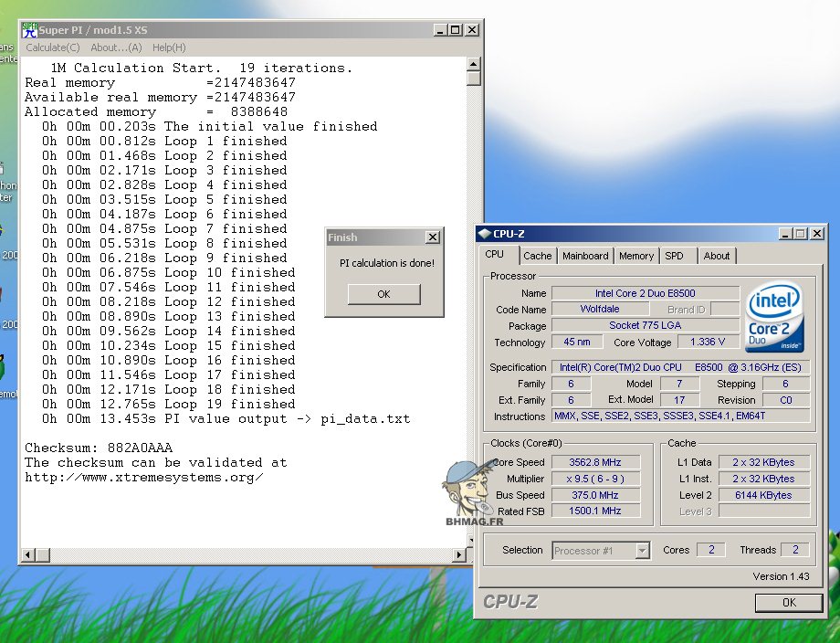Click the Loop 1 finished line
This screenshot has width=840, height=643.
pyautogui.click(x=164, y=141)
